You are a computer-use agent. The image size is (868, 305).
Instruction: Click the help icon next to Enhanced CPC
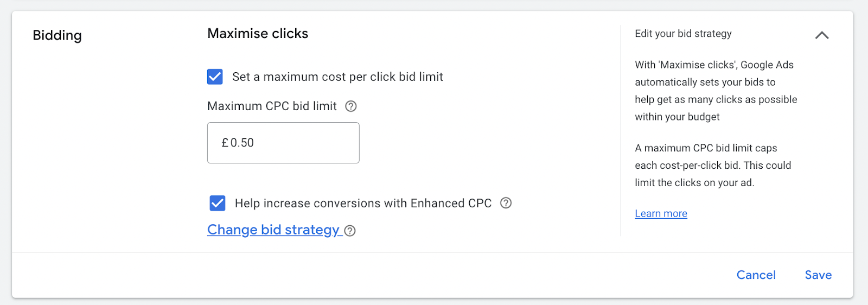[x=506, y=203]
